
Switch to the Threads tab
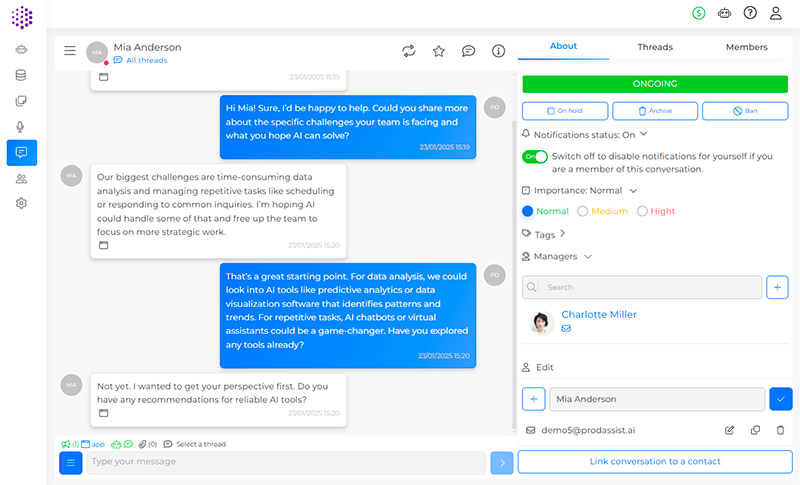655,47
